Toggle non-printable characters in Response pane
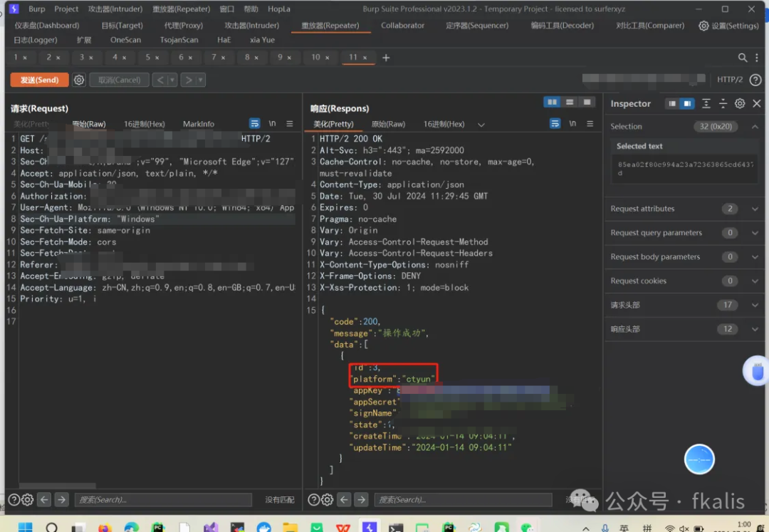 click(572, 123)
